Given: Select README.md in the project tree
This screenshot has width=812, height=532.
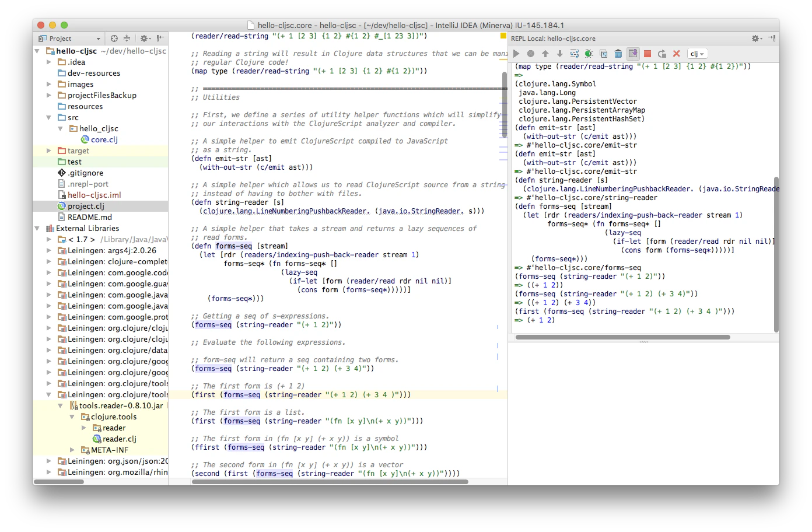Looking at the screenshot, I should click(89, 217).
